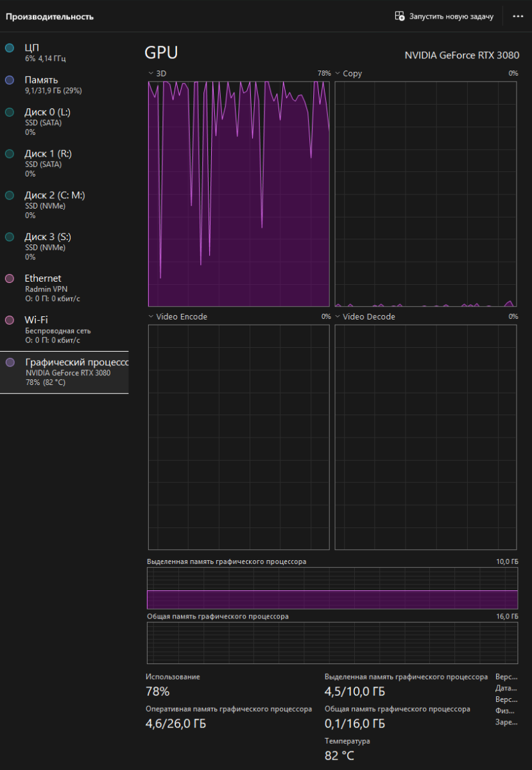Click the Ethernet circle icon

point(10,278)
